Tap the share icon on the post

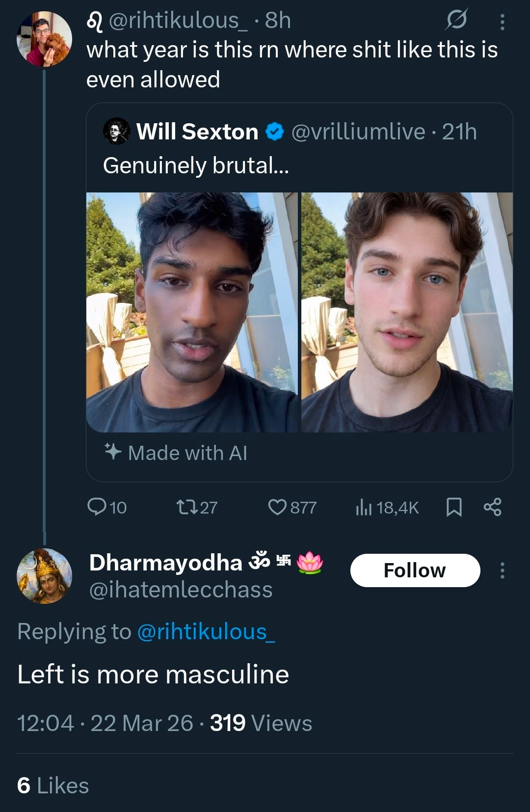492,507
